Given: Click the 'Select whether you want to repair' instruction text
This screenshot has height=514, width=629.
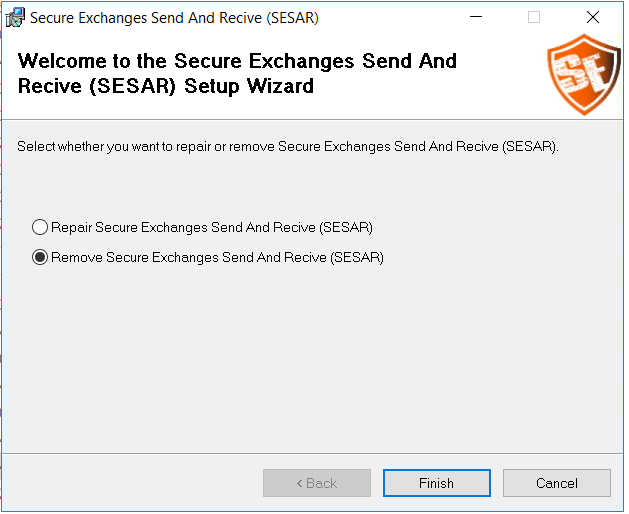Looking at the screenshot, I should [287, 146].
